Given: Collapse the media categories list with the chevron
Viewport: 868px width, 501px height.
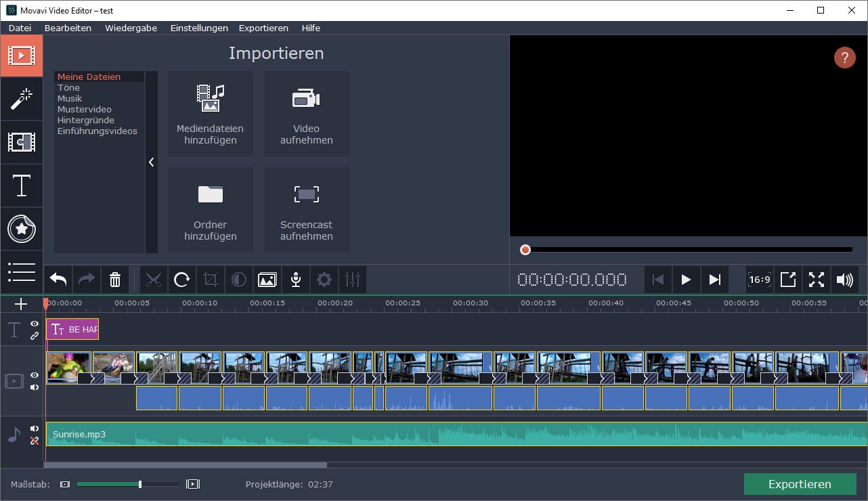Looking at the screenshot, I should pos(151,162).
